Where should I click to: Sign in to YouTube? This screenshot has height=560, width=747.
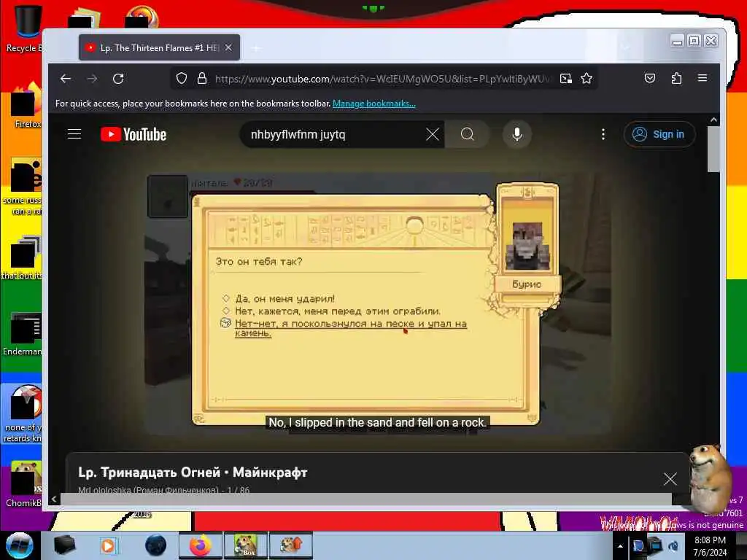coord(659,134)
